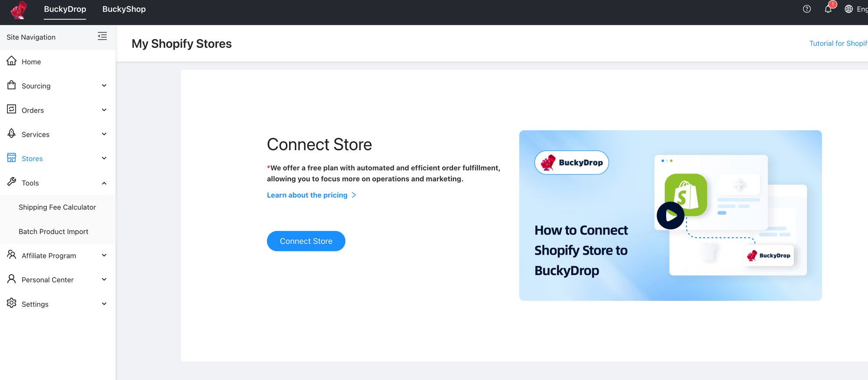Select Personal Center label in sidebar

coord(48,280)
